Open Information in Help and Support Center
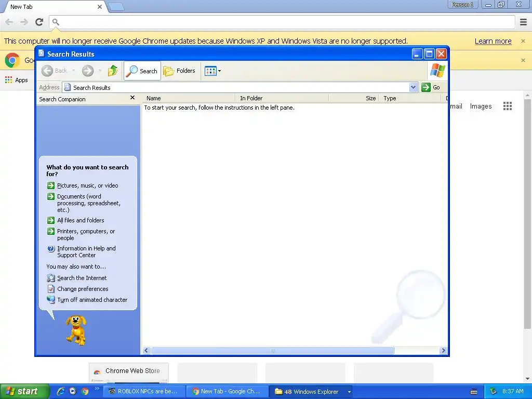 click(87, 252)
